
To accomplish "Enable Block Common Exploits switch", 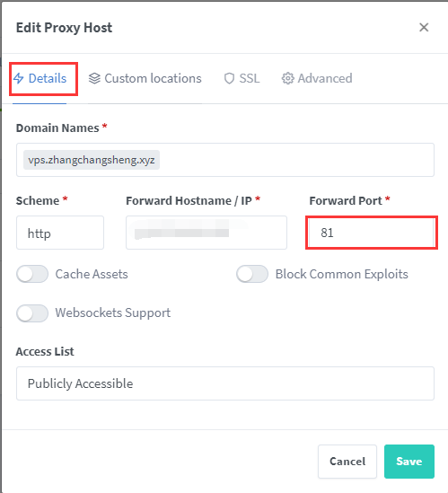I will point(252,274).
